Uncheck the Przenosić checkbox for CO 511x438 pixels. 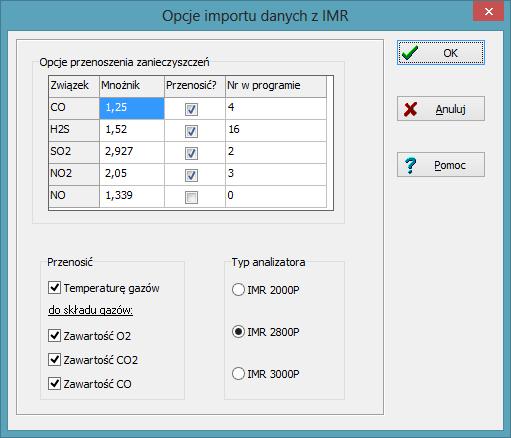pos(191,109)
